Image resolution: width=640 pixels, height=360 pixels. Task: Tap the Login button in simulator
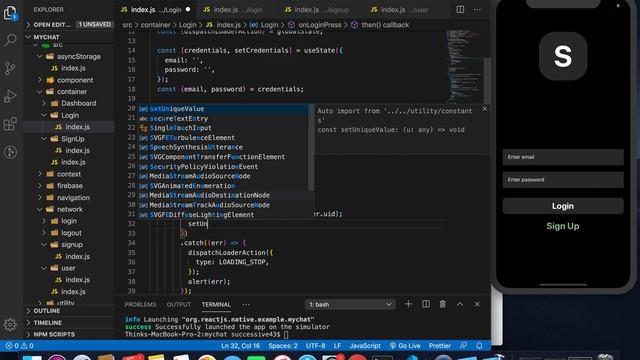pos(563,206)
